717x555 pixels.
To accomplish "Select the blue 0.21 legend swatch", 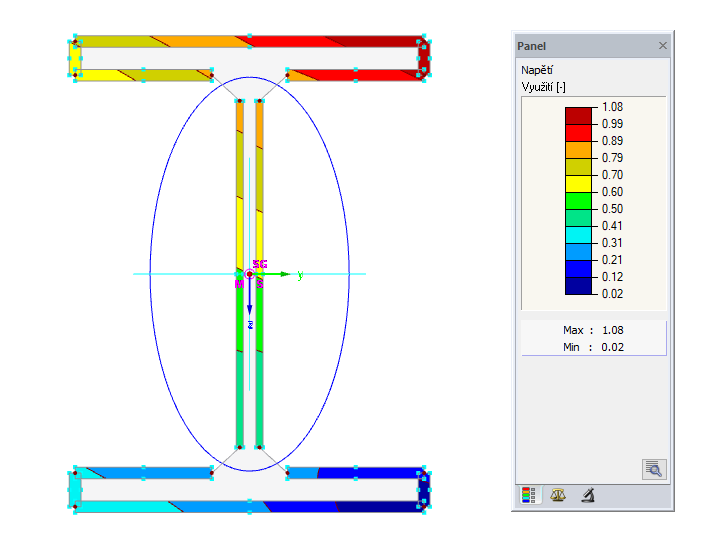I will coord(578,269).
